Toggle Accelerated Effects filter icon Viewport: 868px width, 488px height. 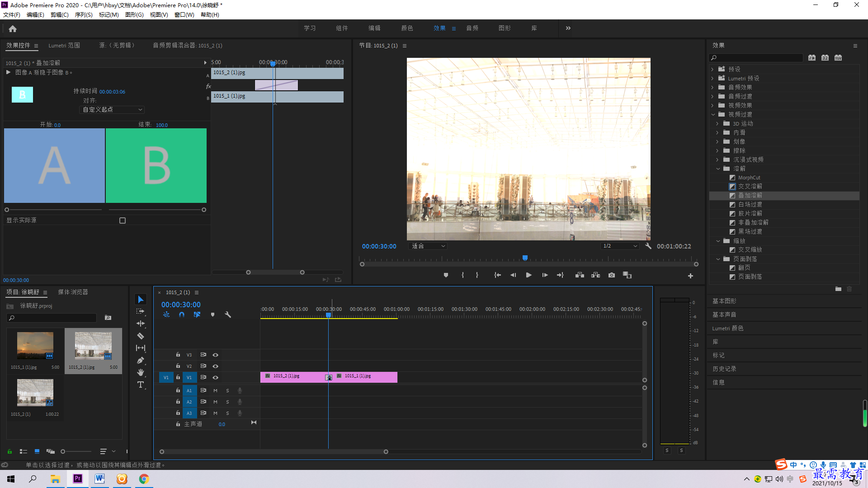click(x=812, y=58)
